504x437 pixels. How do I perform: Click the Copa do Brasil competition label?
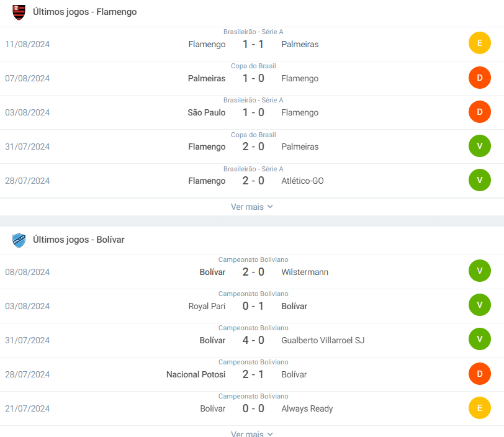coord(253,66)
